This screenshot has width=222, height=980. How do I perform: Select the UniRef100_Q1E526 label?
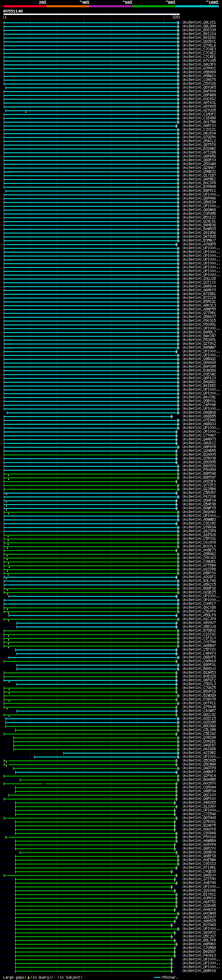click(199, 535)
